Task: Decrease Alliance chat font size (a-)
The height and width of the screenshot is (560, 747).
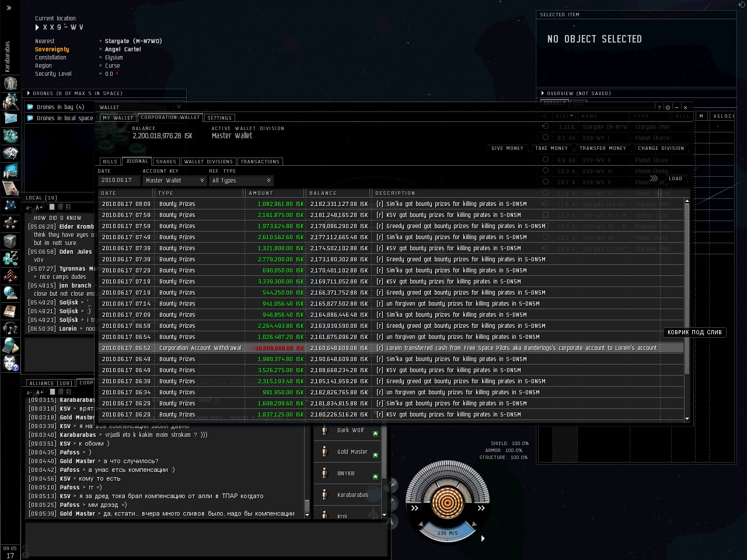Action: (29, 392)
